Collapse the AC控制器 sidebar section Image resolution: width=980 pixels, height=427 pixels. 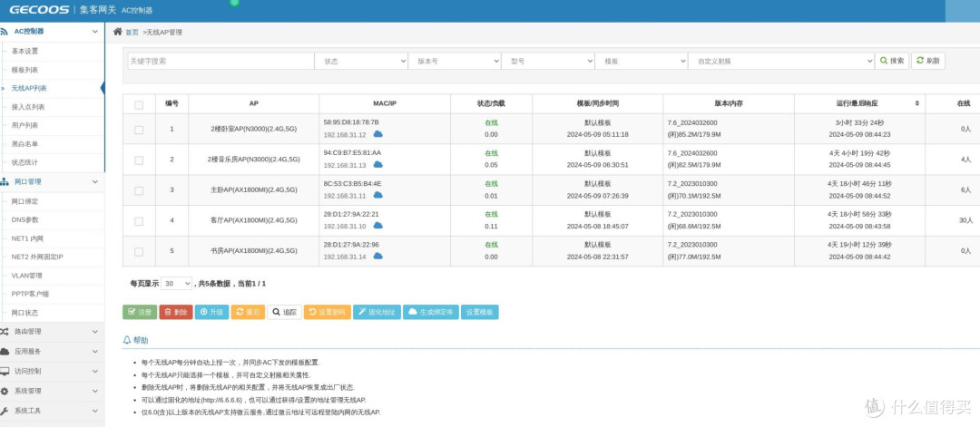point(95,31)
